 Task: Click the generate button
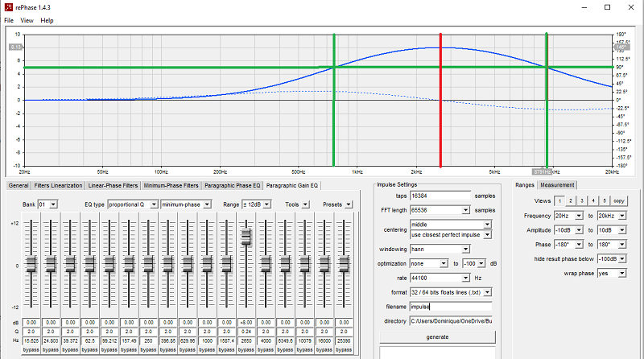[x=437, y=336]
